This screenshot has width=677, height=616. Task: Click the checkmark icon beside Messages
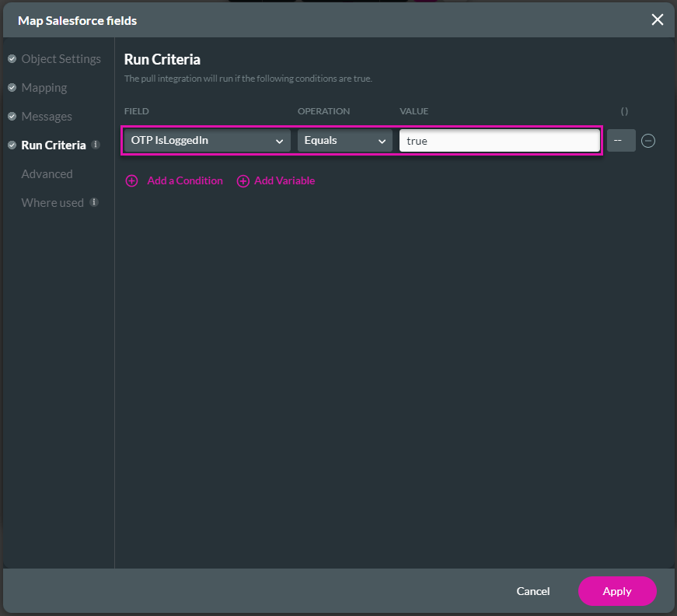coord(11,116)
